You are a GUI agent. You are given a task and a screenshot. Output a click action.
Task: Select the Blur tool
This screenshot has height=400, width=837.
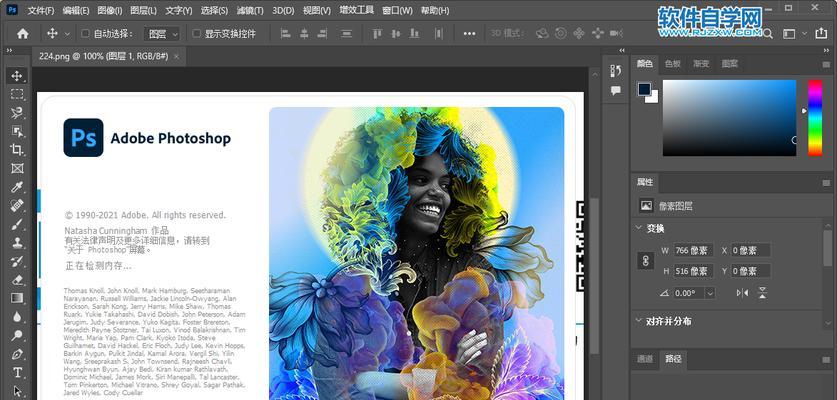[17, 317]
